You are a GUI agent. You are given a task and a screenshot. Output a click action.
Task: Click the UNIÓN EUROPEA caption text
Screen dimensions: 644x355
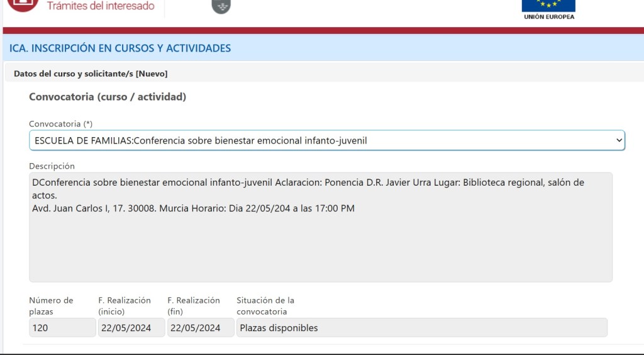click(x=548, y=17)
